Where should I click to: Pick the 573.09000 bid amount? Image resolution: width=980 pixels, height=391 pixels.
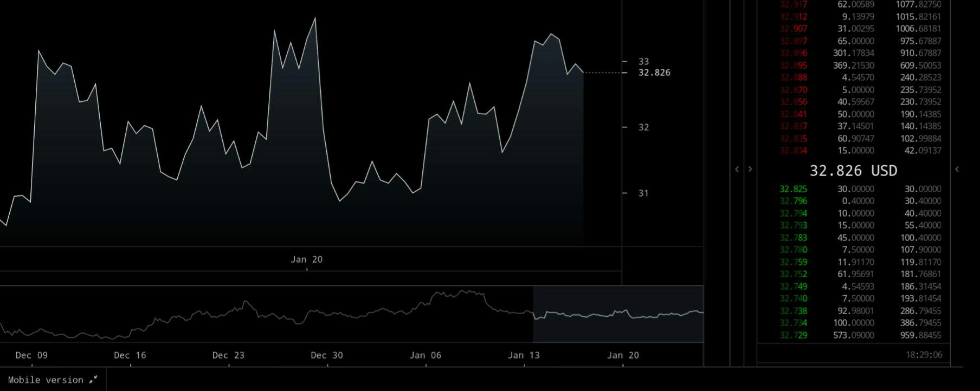tap(855, 335)
